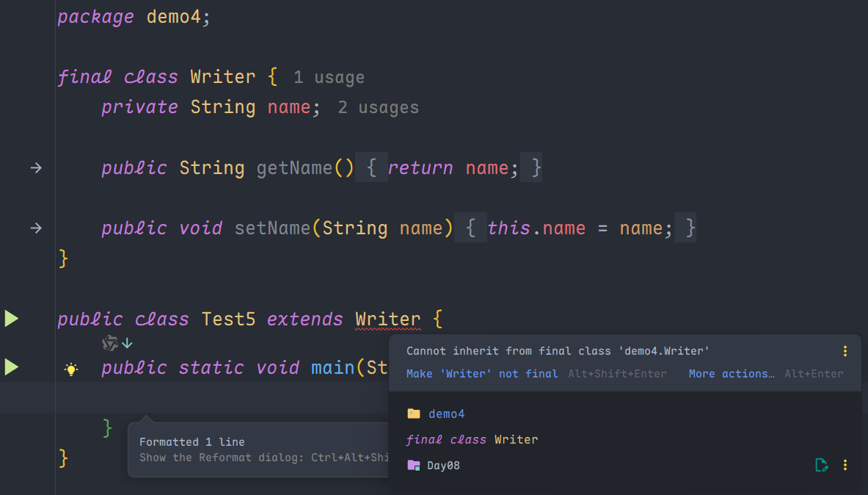Screen dimensions: 868x495
Task: Run the Test5 class from gutter
Action: point(11,319)
